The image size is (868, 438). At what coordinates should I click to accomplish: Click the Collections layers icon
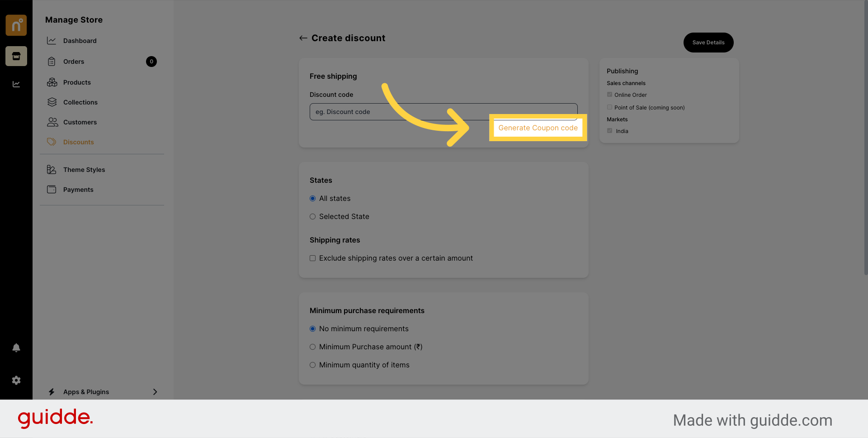pos(52,102)
